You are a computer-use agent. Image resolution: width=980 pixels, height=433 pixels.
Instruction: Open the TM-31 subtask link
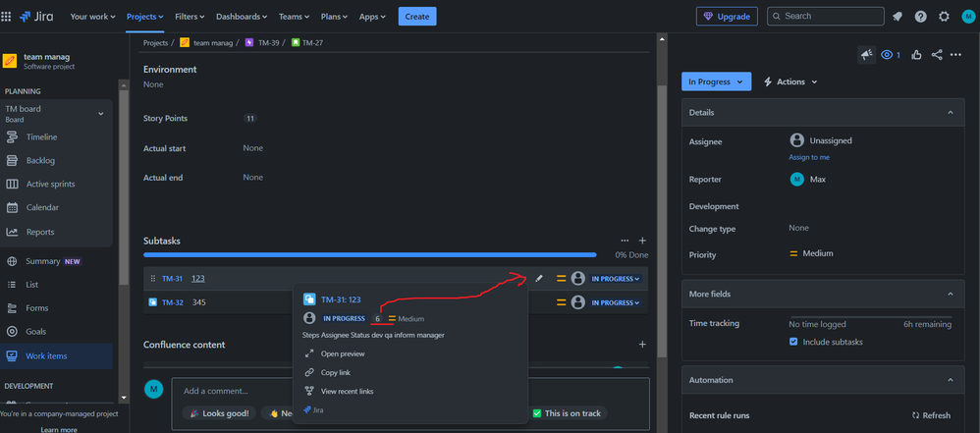[173, 279]
